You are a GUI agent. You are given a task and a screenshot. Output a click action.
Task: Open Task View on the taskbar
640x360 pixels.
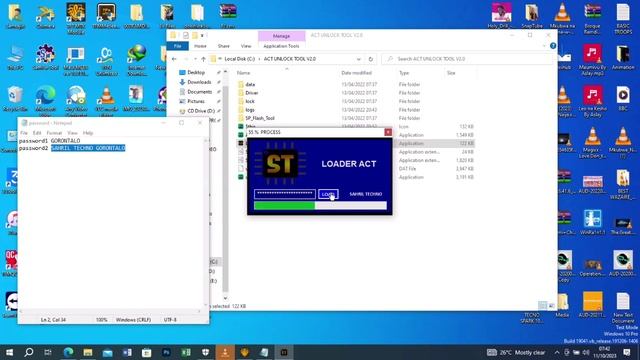(48, 352)
